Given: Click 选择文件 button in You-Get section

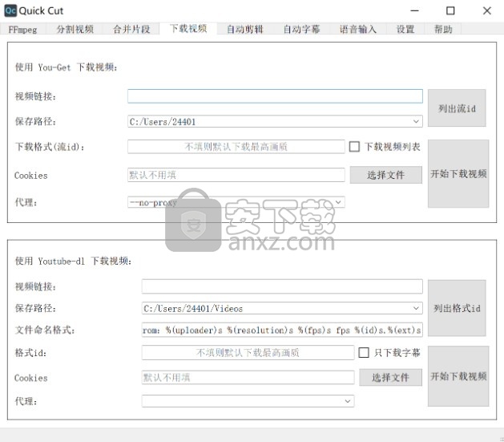Looking at the screenshot, I should [385, 175].
